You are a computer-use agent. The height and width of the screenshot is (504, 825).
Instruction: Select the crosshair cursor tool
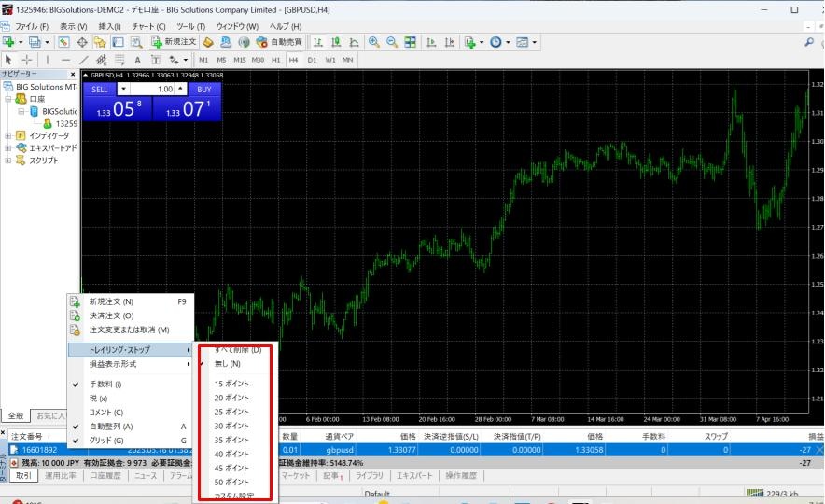(x=27, y=59)
